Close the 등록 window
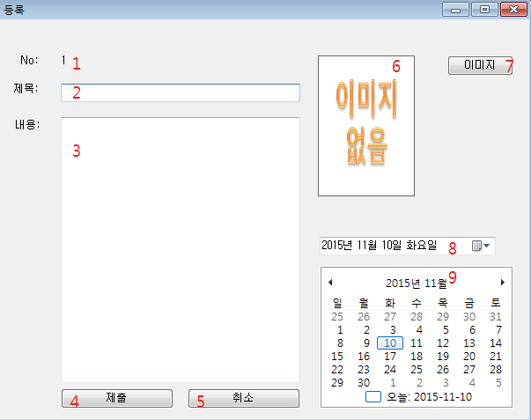Viewport: 531px width, 420px height. 513,9
